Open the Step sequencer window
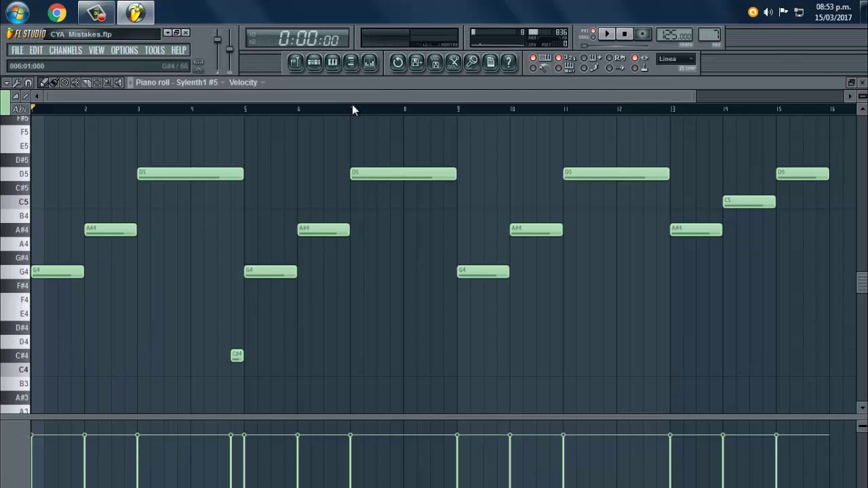Viewport: 868px width, 488px height. (x=314, y=62)
